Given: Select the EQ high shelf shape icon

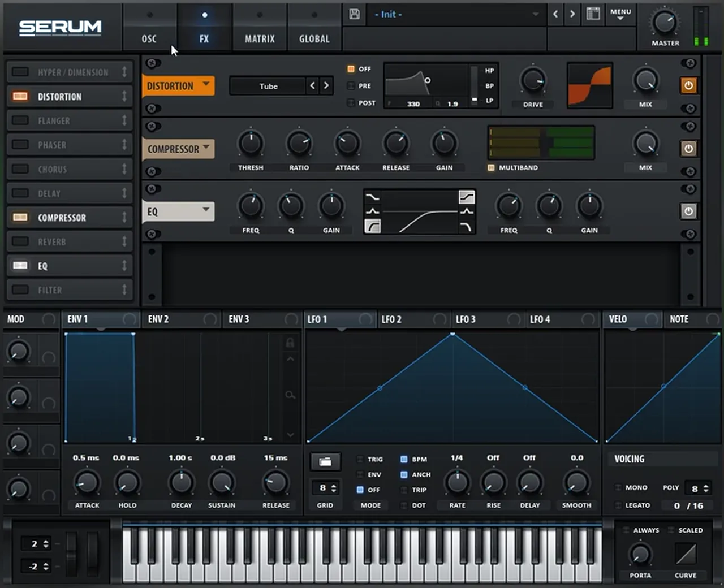Looking at the screenshot, I should coord(467,197).
